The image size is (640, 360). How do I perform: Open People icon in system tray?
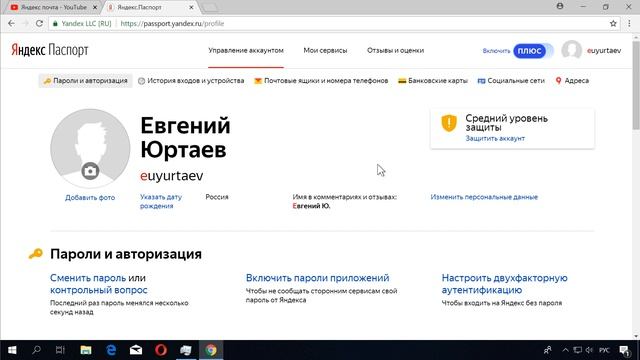coord(548,350)
